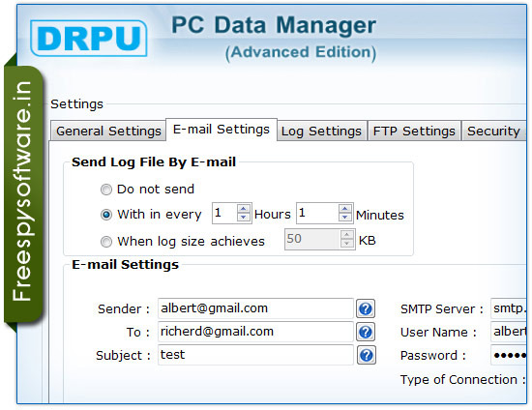
Task: Increase the Hours spinner value
Action: [243, 209]
